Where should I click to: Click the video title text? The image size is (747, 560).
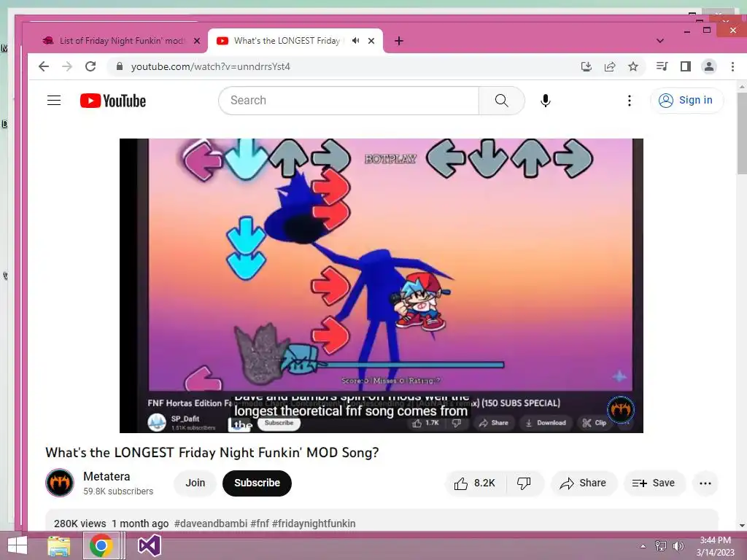click(x=212, y=452)
